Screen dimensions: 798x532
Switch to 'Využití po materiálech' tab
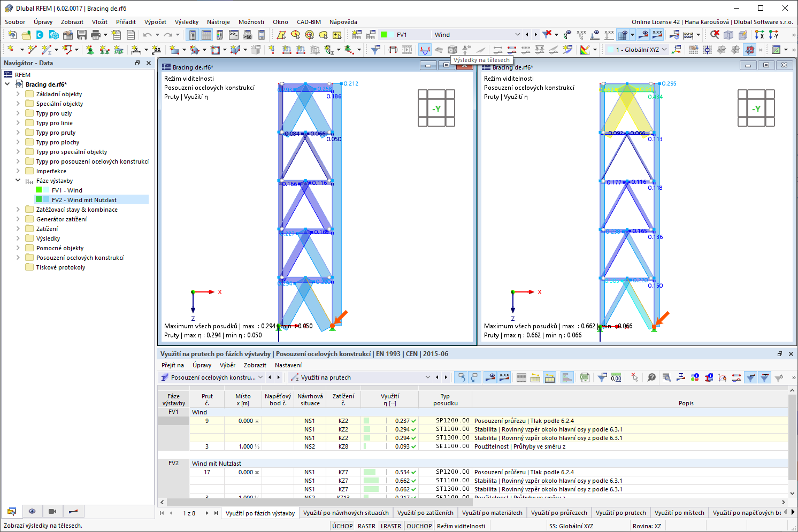point(492,513)
